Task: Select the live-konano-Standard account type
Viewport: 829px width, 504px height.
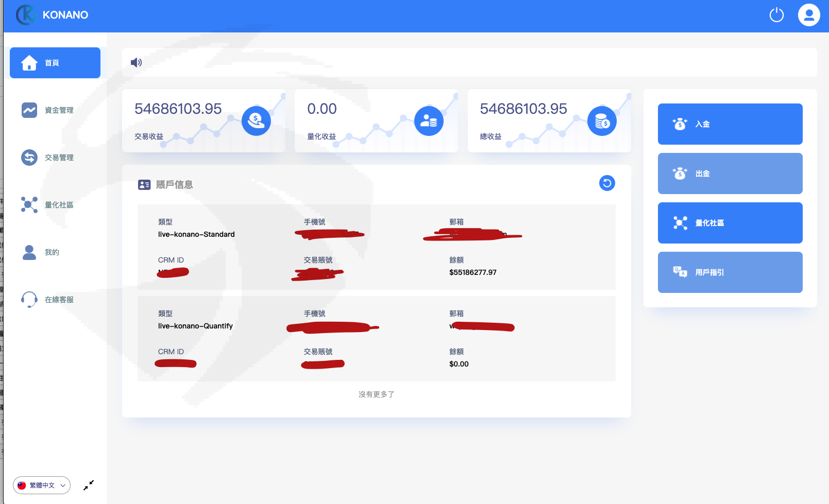Action: pyautogui.click(x=196, y=234)
